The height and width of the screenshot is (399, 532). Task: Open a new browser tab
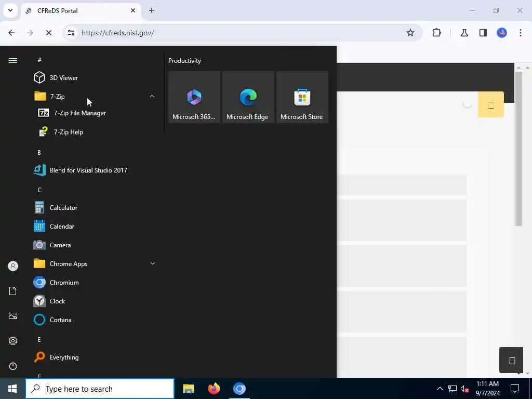click(152, 10)
